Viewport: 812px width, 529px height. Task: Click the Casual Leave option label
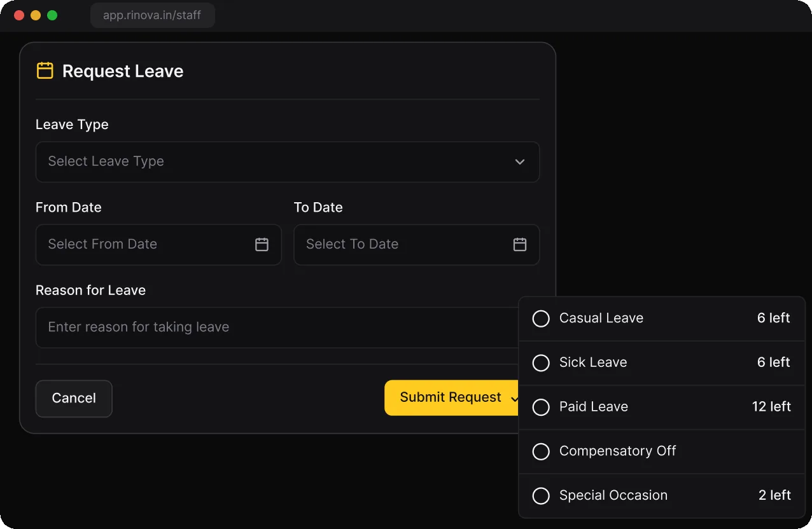601,318
